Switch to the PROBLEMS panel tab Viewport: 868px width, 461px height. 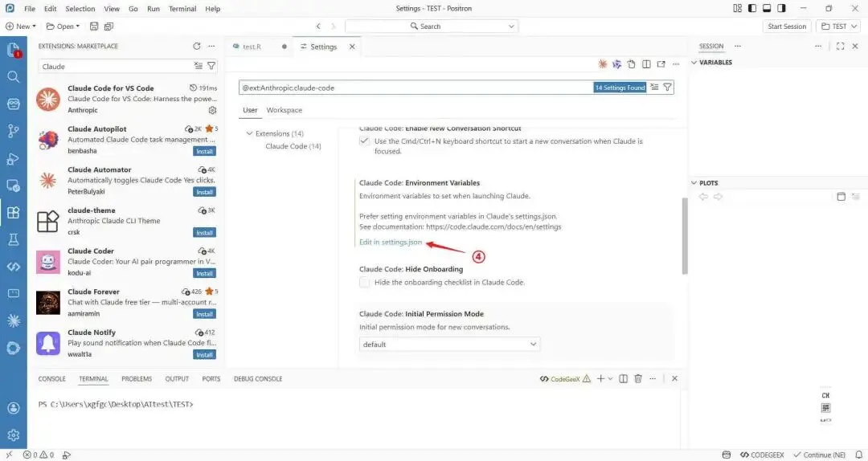coord(137,378)
